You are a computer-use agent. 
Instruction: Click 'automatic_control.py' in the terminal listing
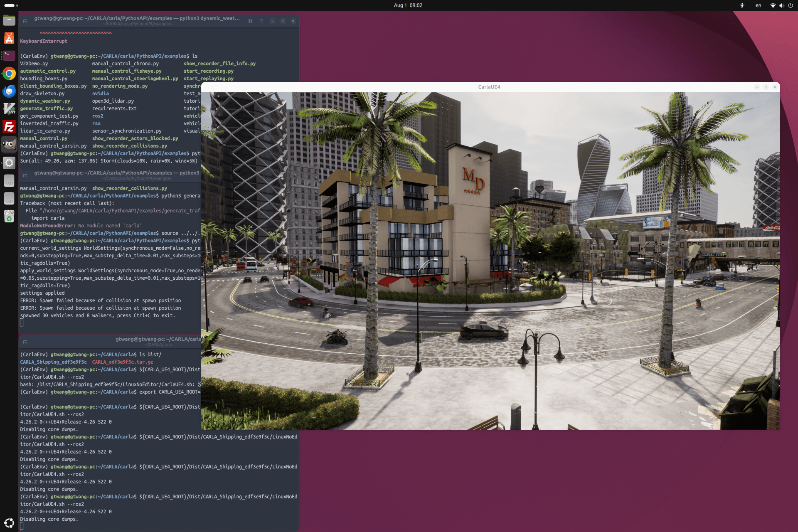click(x=48, y=71)
